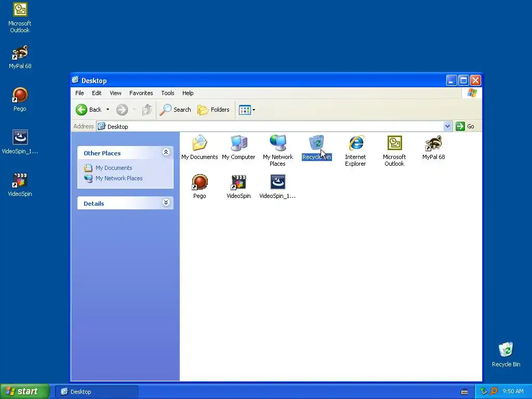Open the Tools menu
The height and width of the screenshot is (399, 532).
point(168,93)
